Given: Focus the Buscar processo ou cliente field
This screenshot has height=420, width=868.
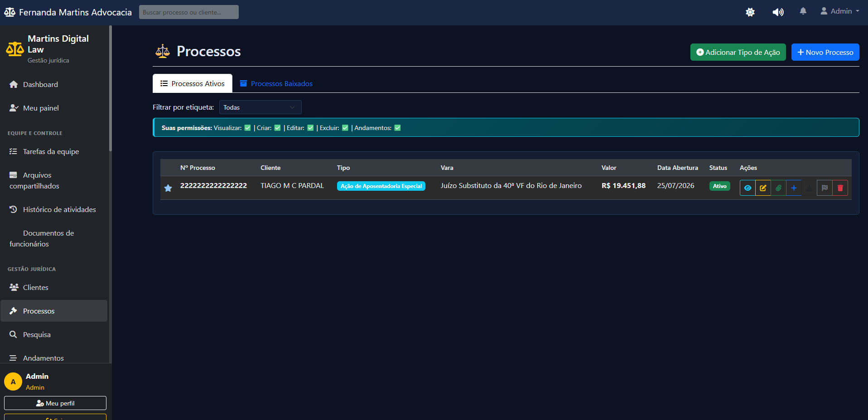Looking at the screenshot, I should [x=189, y=12].
